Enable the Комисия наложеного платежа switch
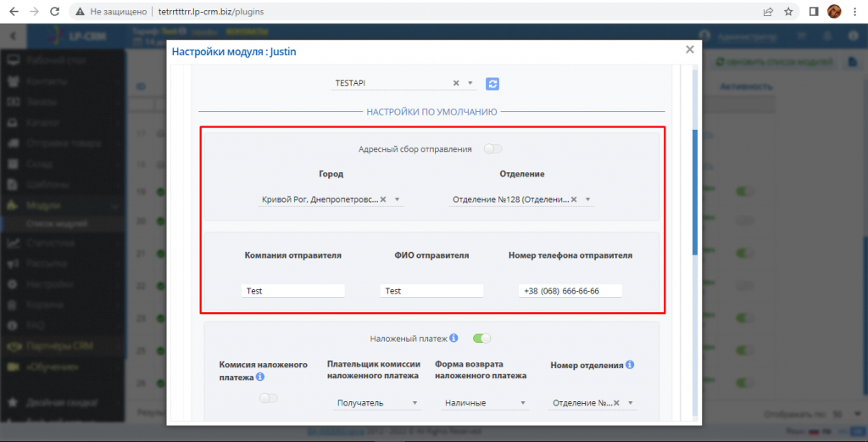The width and height of the screenshot is (868, 442). tap(269, 398)
